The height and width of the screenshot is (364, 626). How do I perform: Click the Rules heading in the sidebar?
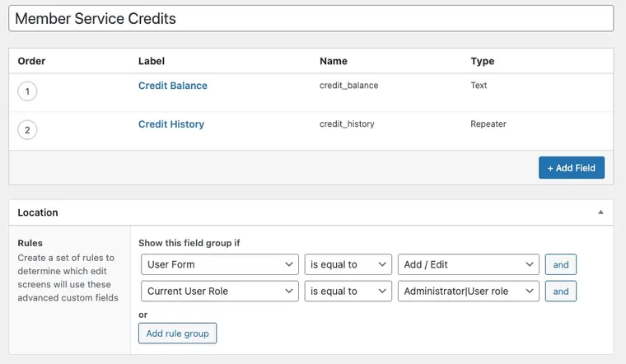click(x=30, y=243)
